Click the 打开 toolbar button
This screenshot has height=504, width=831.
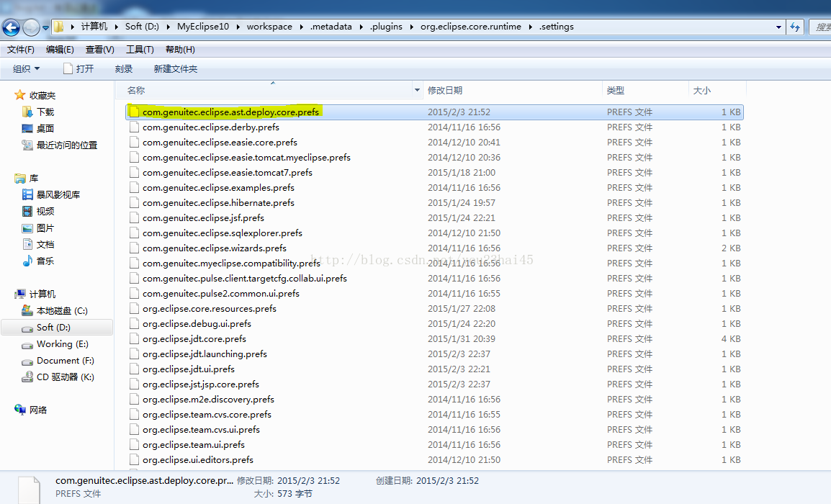pos(78,69)
